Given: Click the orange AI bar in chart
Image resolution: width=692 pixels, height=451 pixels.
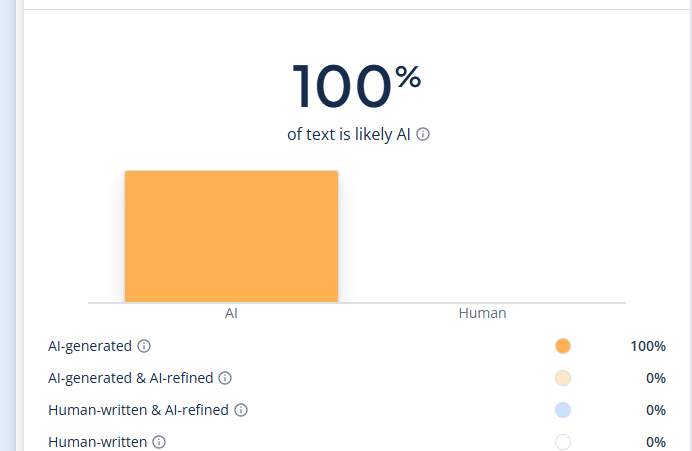Looking at the screenshot, I should tap(231, 236).
